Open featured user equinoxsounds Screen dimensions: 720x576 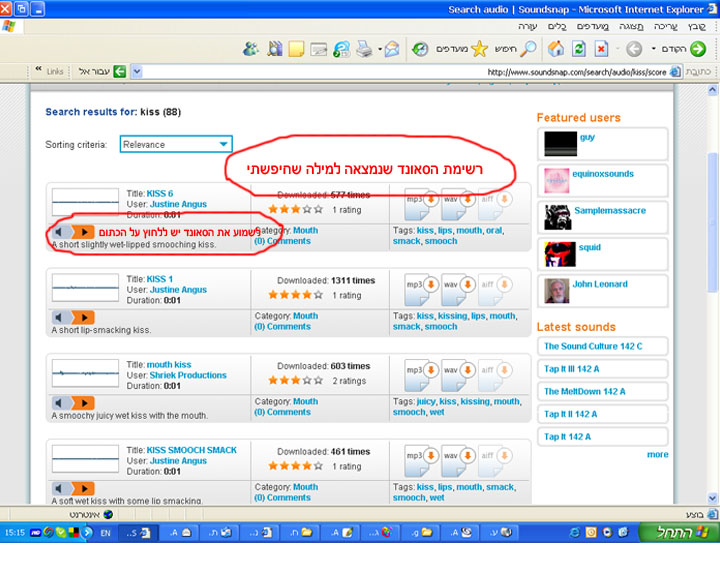coord(603,174)
